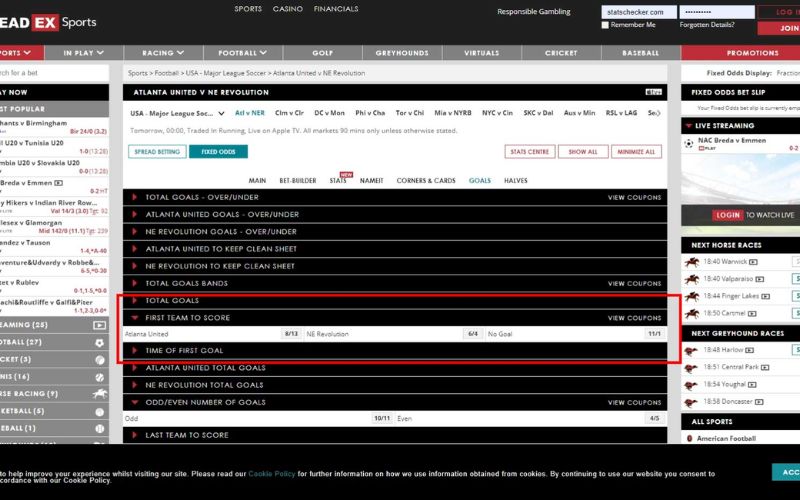
Task: Click the football icon in left sidebar
Action: point(99,343)
